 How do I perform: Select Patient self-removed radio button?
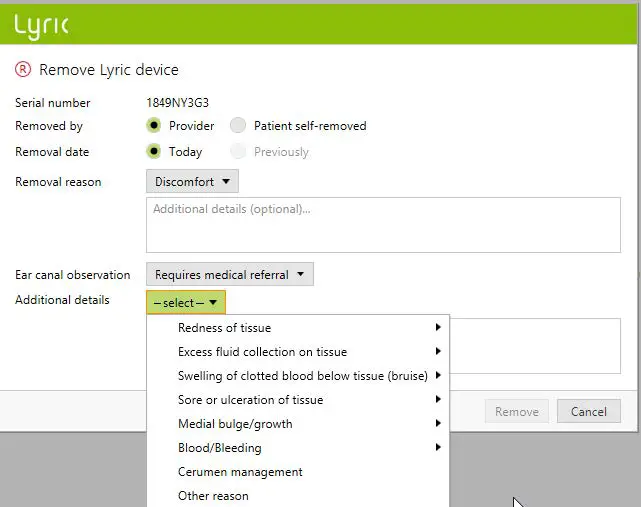pos(238,125)
